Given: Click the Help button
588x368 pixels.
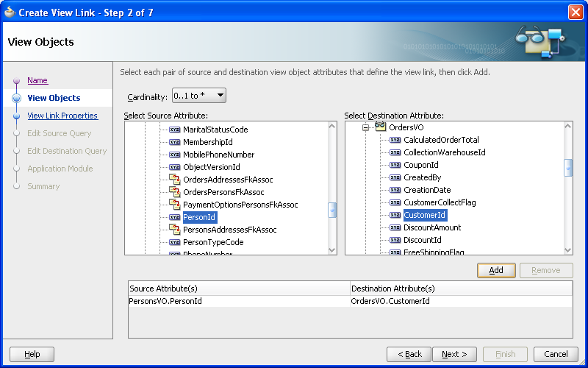Looking at the screenshot, I should coord(32,354).
